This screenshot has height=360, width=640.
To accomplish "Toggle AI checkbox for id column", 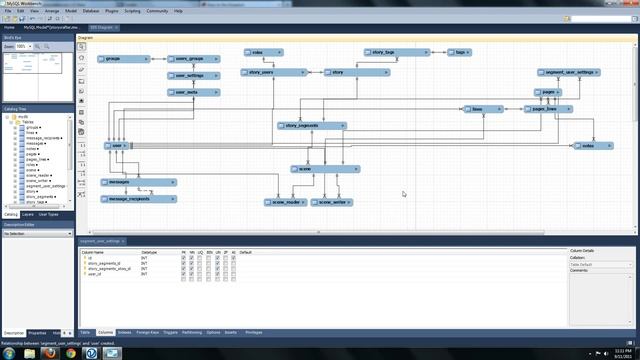I will [x=233, y=258].
